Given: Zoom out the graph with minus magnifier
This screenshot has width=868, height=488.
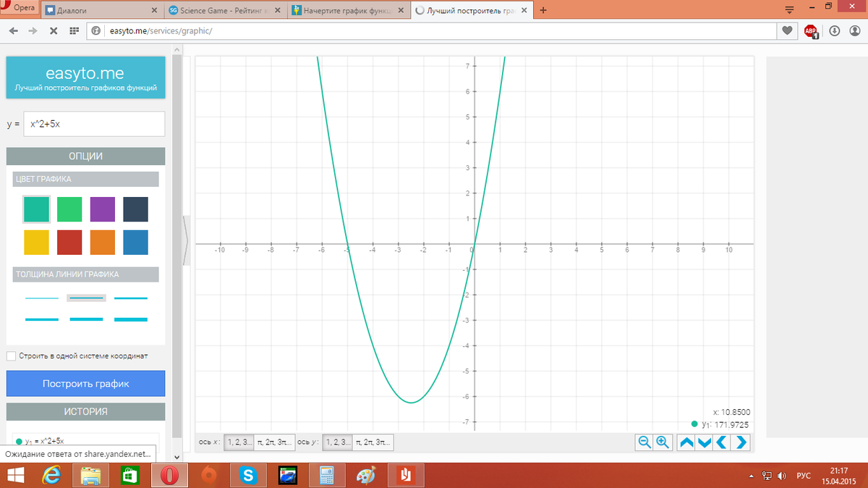Looking at the screenshot, I should 644,442.
